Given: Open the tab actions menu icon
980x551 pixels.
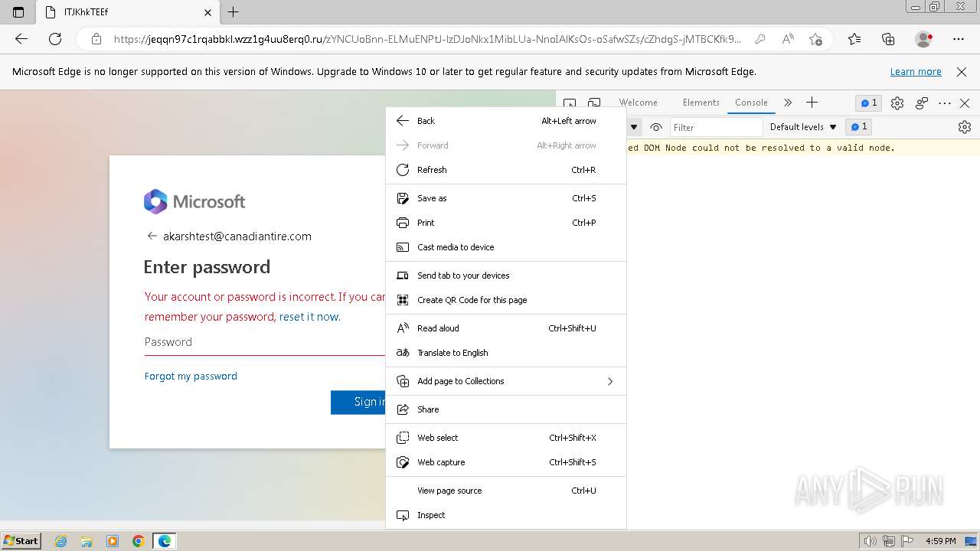Looking at the screenshot, I should [x=18, y=12].
